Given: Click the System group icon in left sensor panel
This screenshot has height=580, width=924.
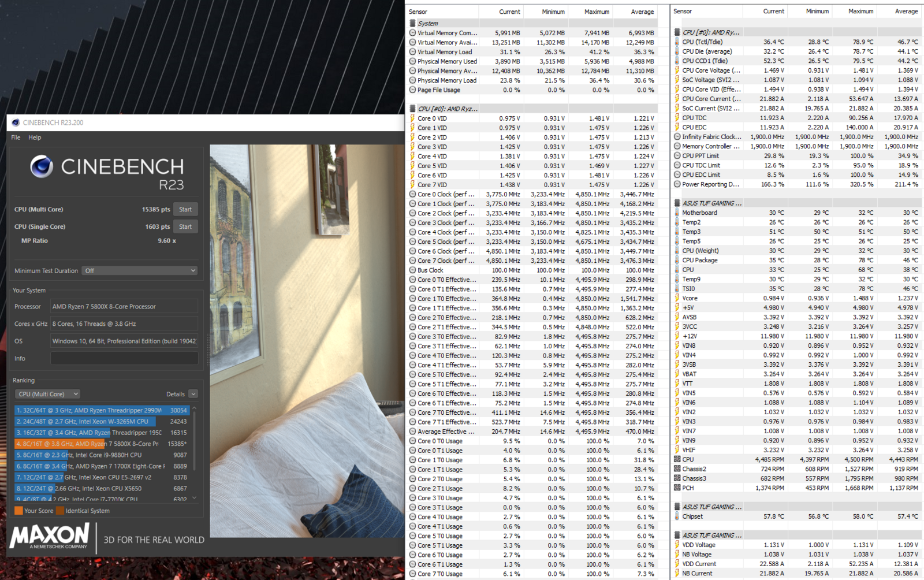Looking at the screenshot, I should [412, 23].
